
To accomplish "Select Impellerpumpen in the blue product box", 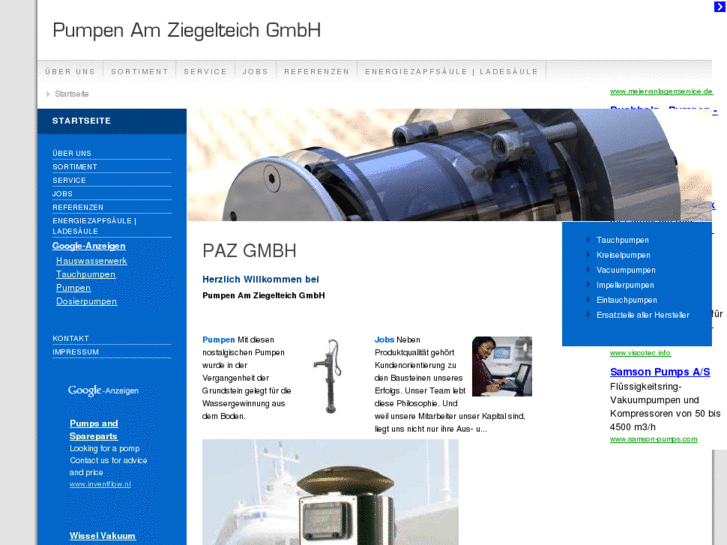I will click(x=625, y=285).
